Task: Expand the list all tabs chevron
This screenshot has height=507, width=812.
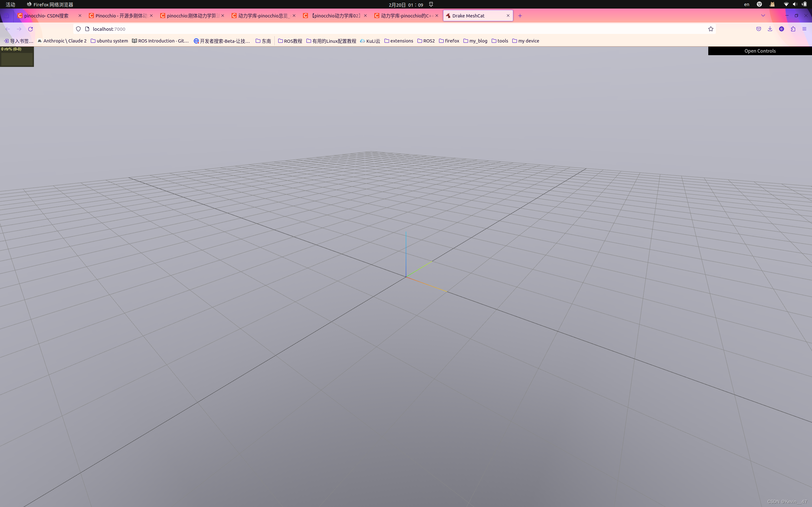Action: 763,16
